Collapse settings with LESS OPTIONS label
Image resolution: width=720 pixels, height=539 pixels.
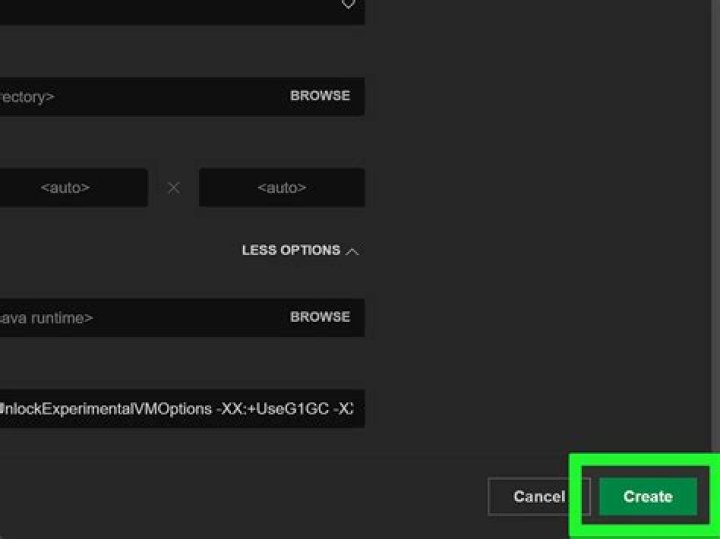point(290,251)
